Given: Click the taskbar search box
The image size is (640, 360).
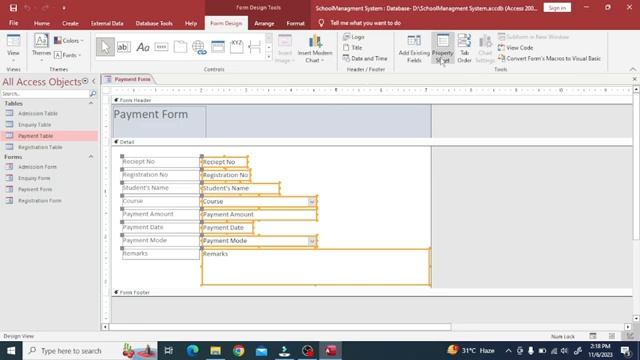Looking at the screenshot, I should point(90,351).
